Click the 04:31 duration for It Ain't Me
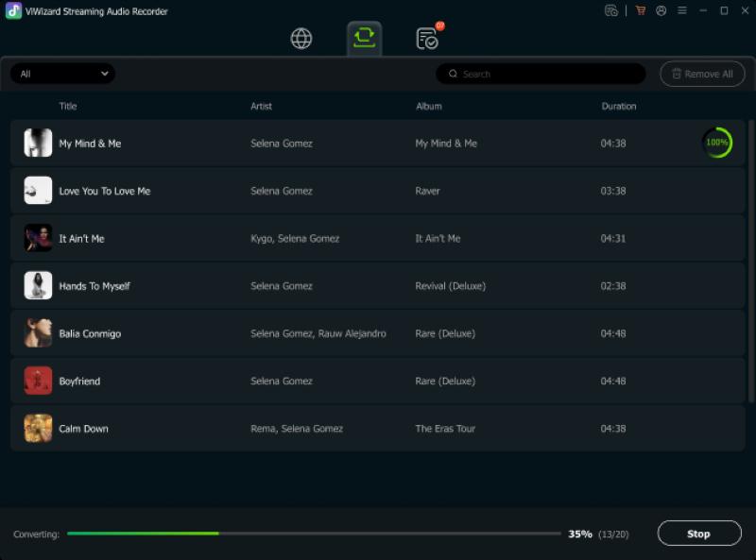 [x=612, y=239]
